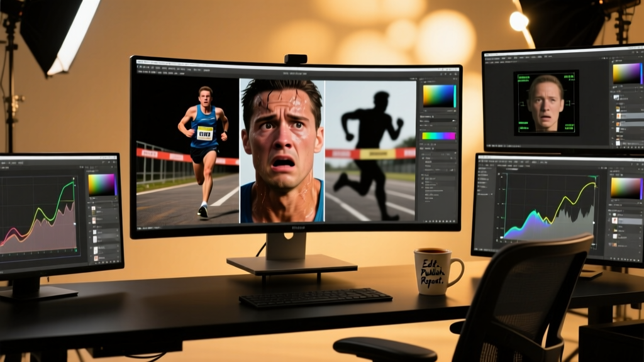Pick a color in left monitor's color field

101,185
